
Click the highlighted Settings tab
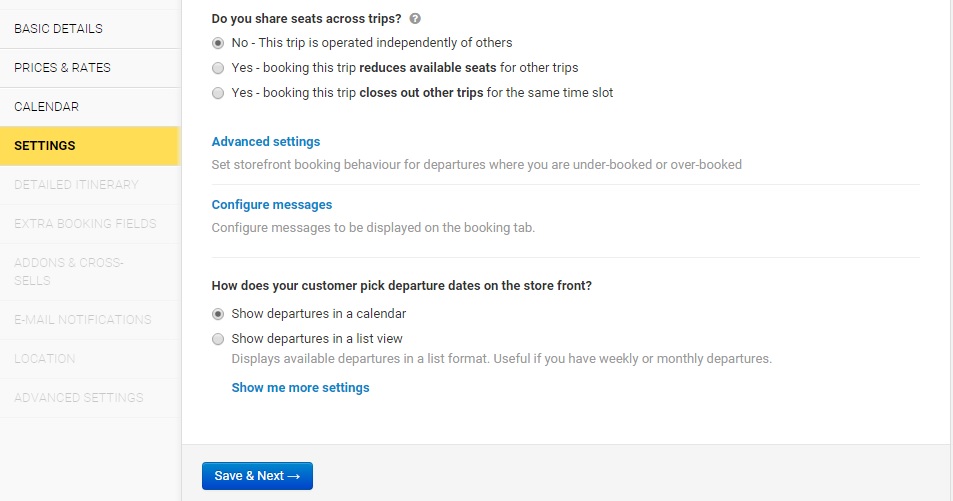pos(45,146)
